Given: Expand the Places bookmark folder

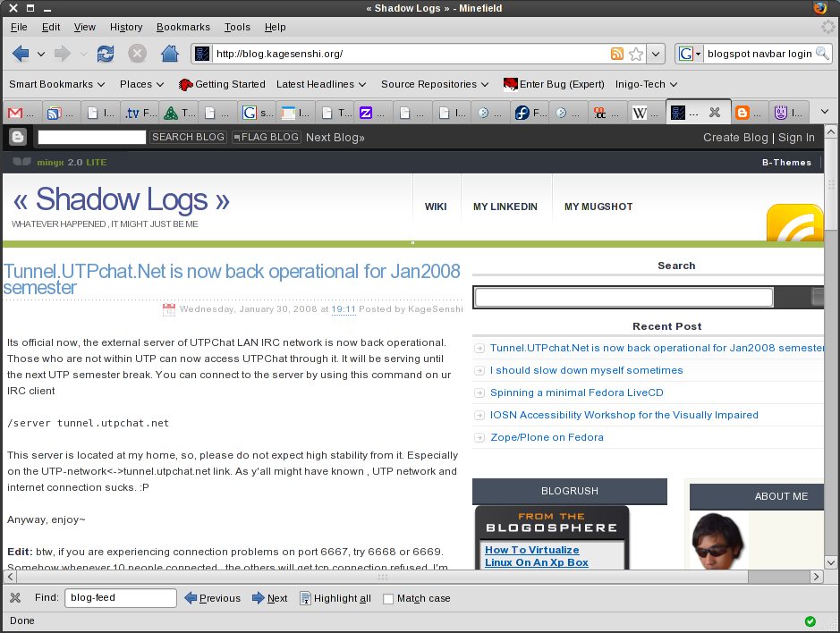Looking at the screenshot, I should pos(141,84).
